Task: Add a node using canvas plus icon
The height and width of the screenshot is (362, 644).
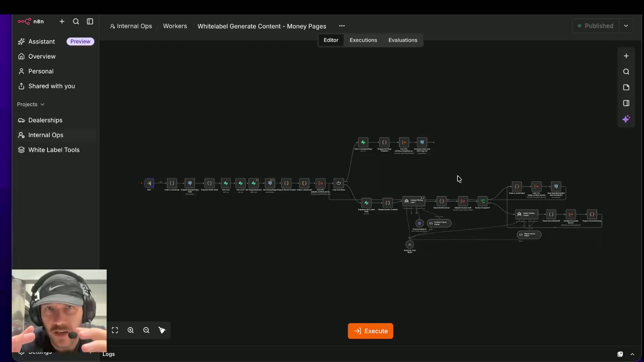Action: click(x=626, y=56)
